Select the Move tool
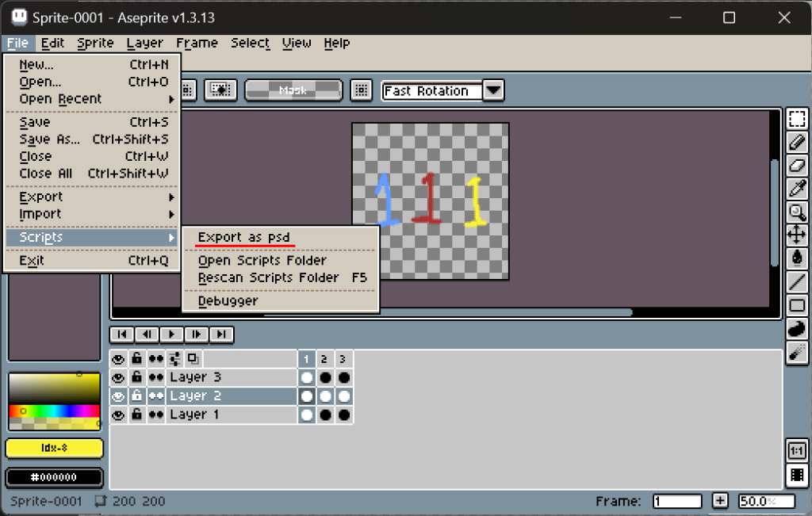The image size is (812, 516). [x=797, y=235]
